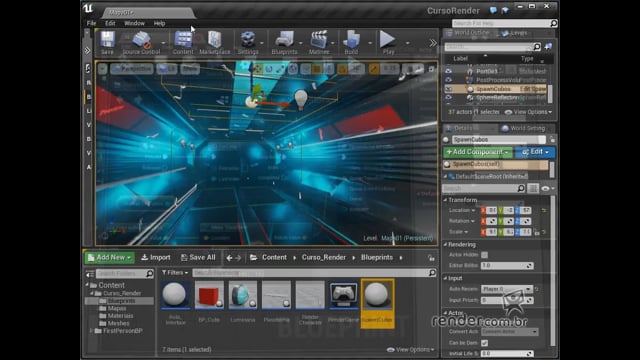Save the current level with Save icon
The width and height of the screenshot is (640, 360).
(107, 42)
